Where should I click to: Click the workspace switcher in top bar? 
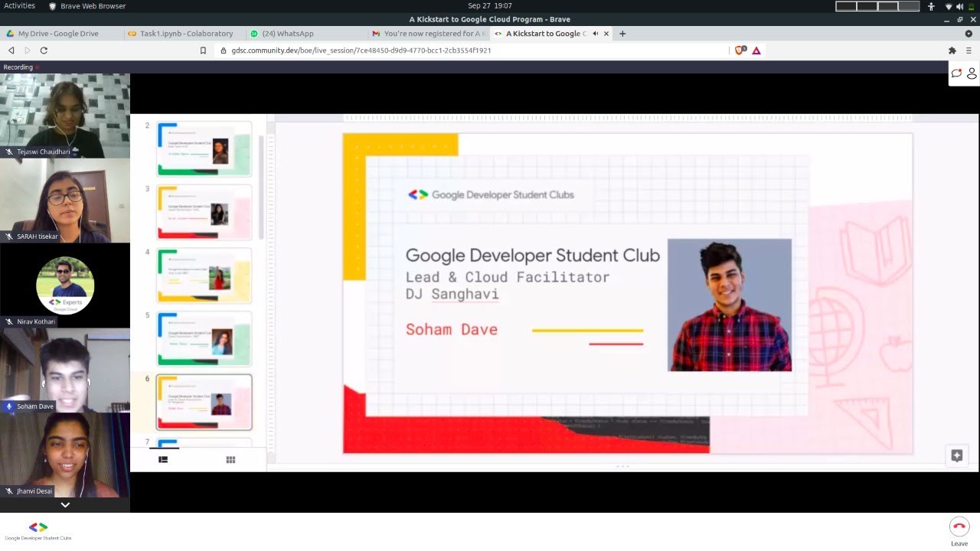point(877,6)
